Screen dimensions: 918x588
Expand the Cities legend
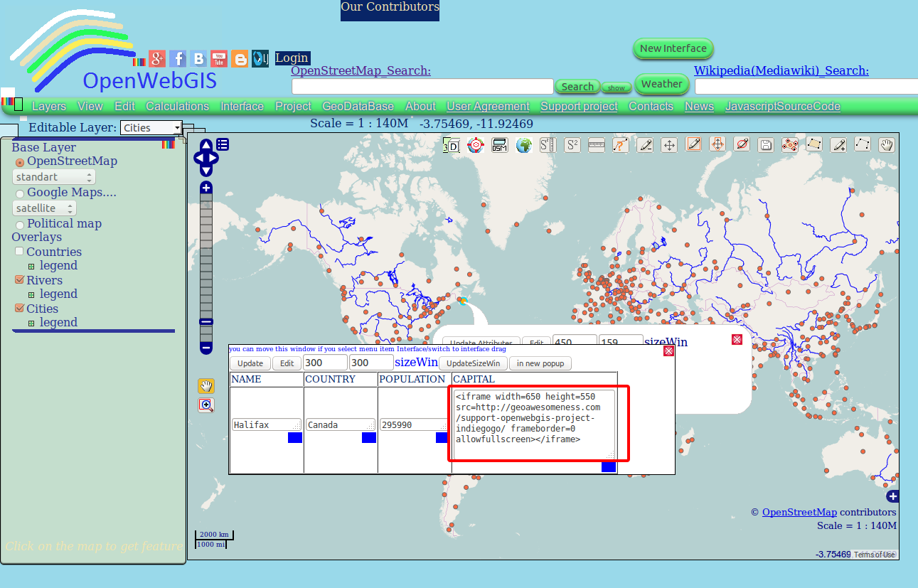(31, 324)
